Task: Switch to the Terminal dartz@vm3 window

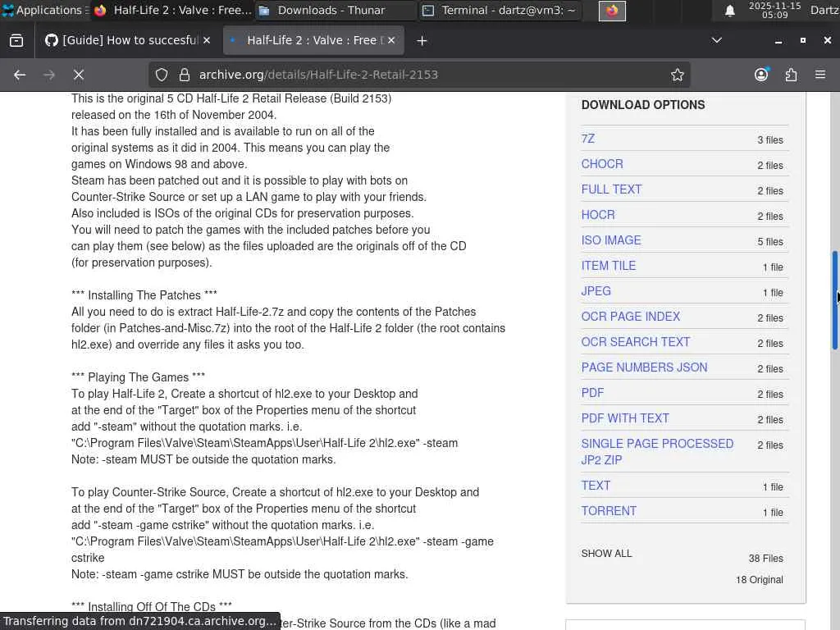Action: (500, 10)
